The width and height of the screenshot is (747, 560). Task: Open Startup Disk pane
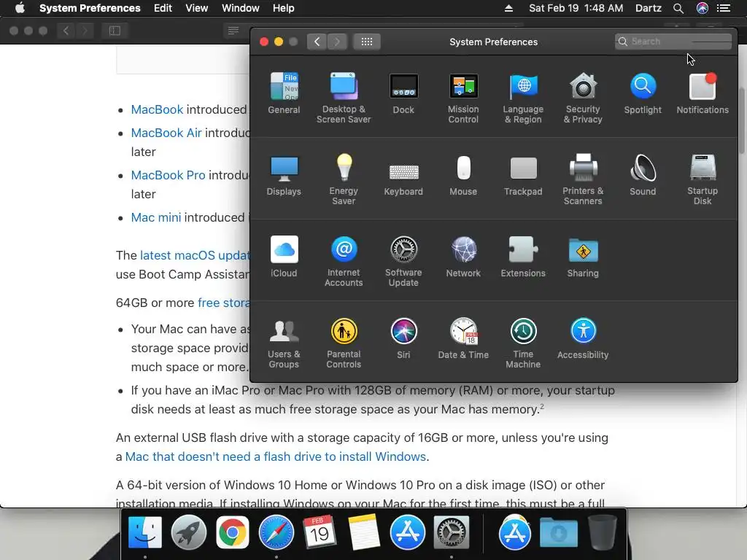(x=703, y=179)
